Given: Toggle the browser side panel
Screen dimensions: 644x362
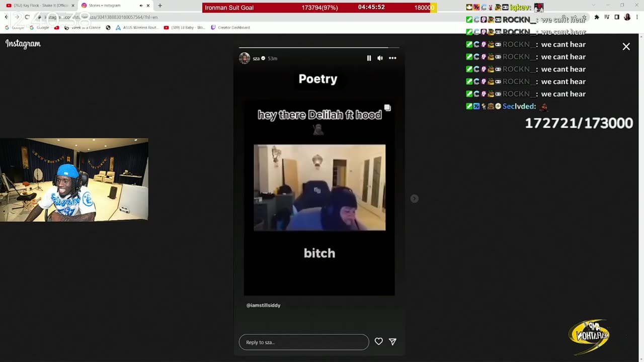Looking at the screenshot, I should (x=617, y=17).
